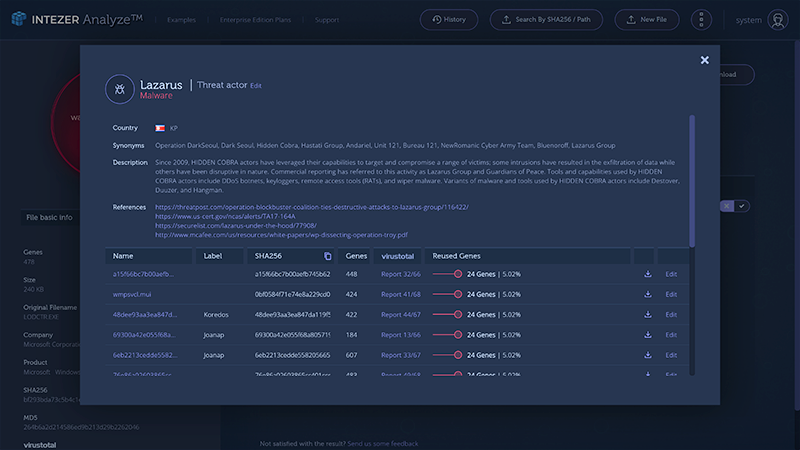Sort by the Genes column header

(x=356, y=256)
